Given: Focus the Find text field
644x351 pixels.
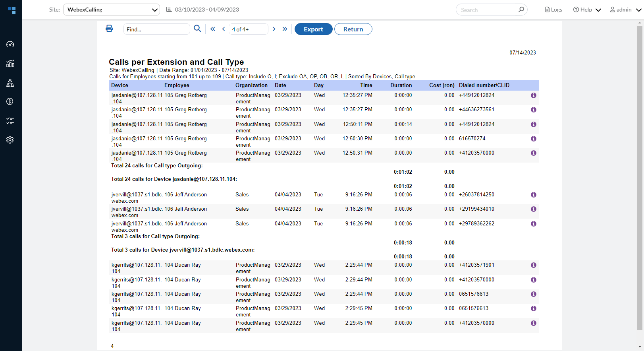Looking at the screenshot, I should coord(156,29).
